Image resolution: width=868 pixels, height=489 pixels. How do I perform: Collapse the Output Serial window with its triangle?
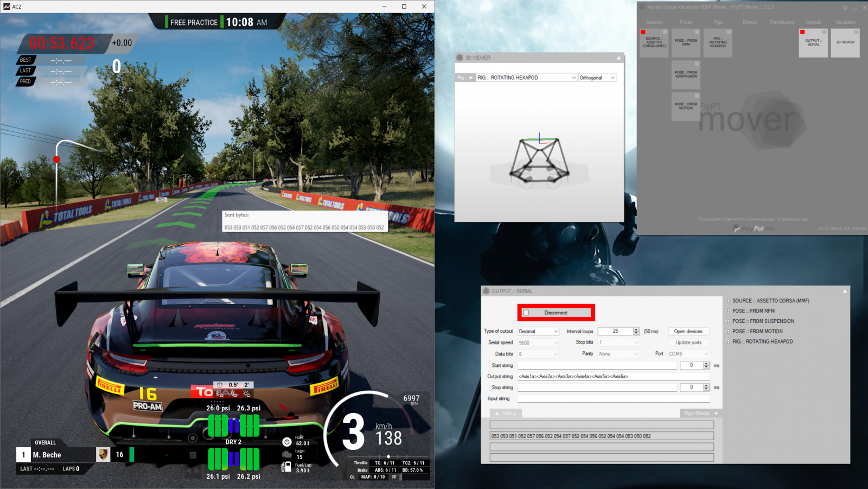(845, 291)
